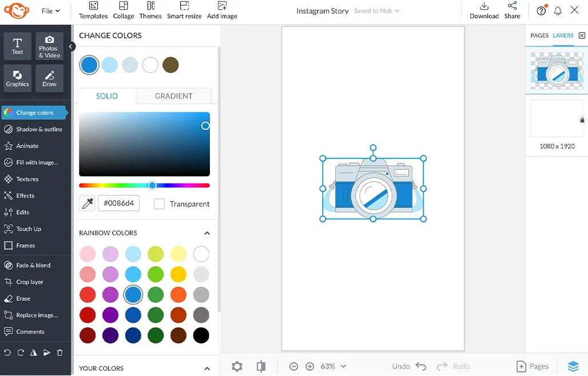Collapse the Your Colors section

pos(207,369)
